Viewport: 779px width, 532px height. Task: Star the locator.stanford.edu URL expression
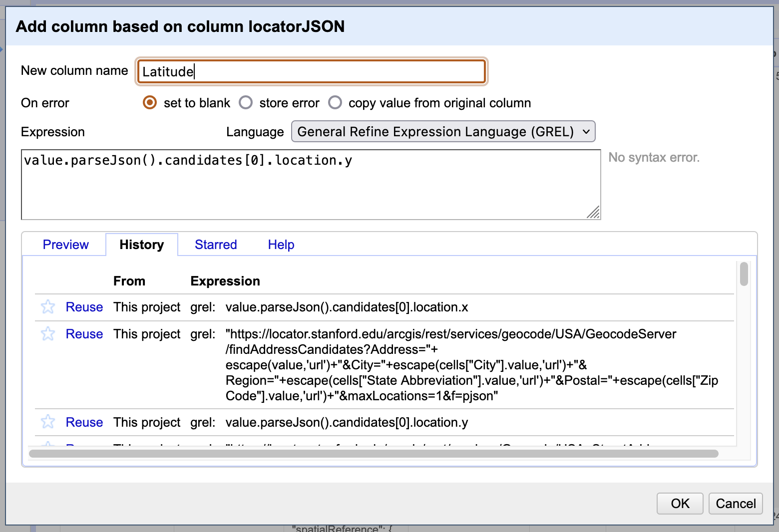(48, 334)
